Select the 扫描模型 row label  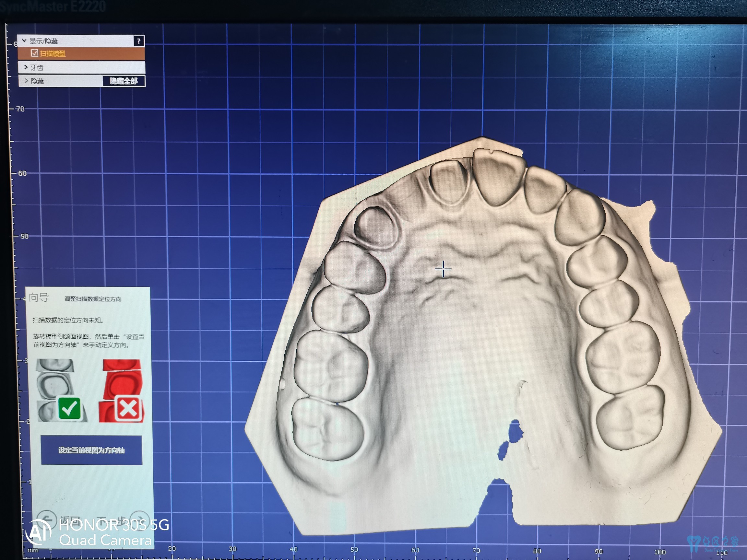click(x=53, y=53)
